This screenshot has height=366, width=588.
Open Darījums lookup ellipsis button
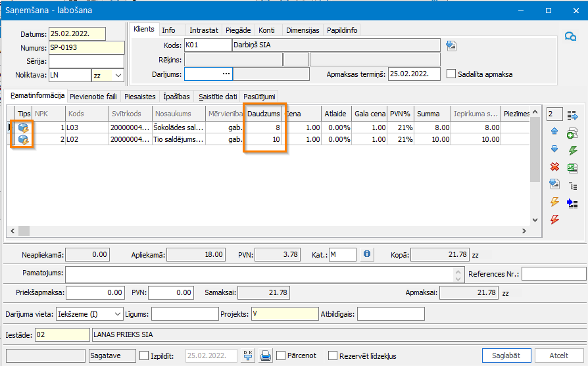(226, 74)
